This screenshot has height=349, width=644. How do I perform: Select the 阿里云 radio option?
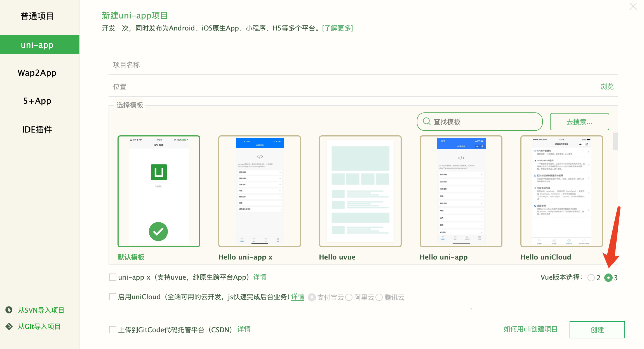[349, 297]
